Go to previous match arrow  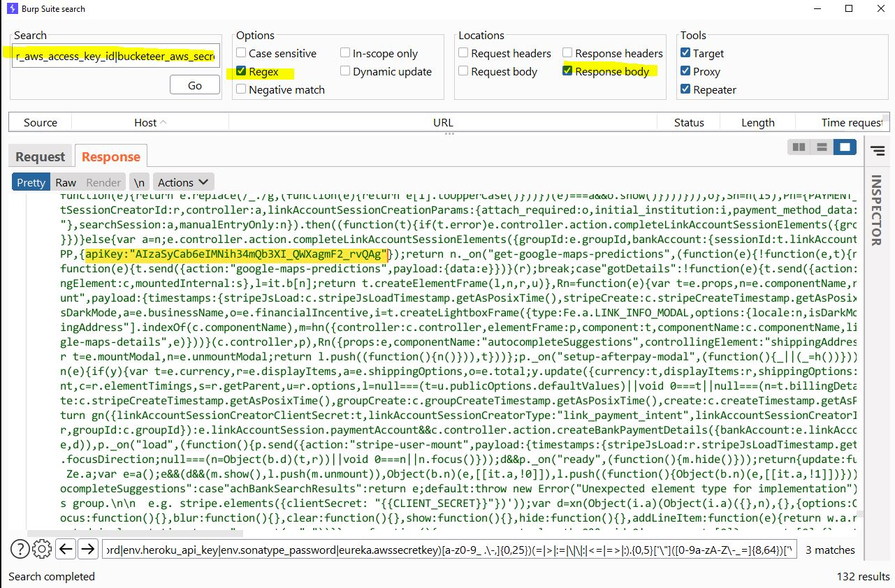[x=66, y=550]
